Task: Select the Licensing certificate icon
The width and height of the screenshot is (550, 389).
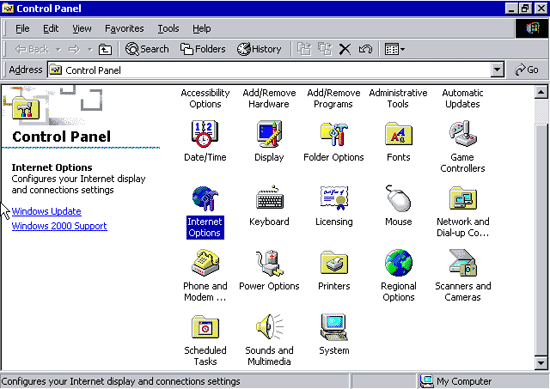Action: (334, 198)
